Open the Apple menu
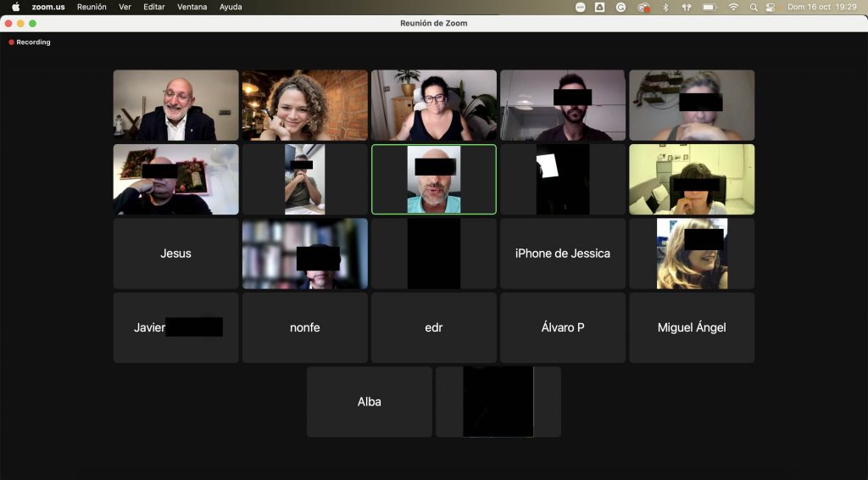The image size is (868, 480). click(15, 7)
